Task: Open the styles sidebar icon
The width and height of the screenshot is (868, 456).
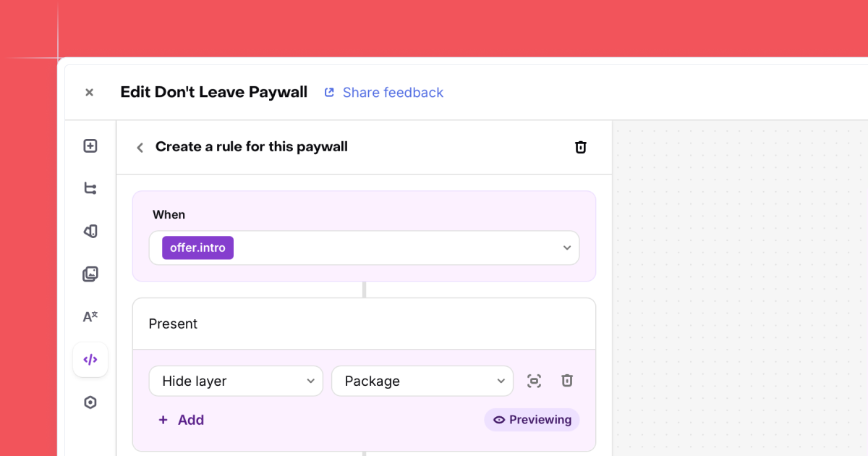Action: click(90, 232)
